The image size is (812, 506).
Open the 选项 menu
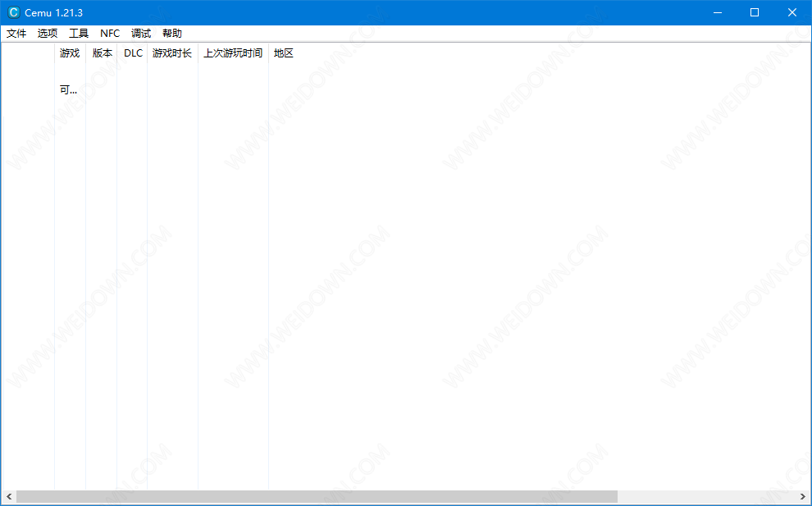[48, 34]
